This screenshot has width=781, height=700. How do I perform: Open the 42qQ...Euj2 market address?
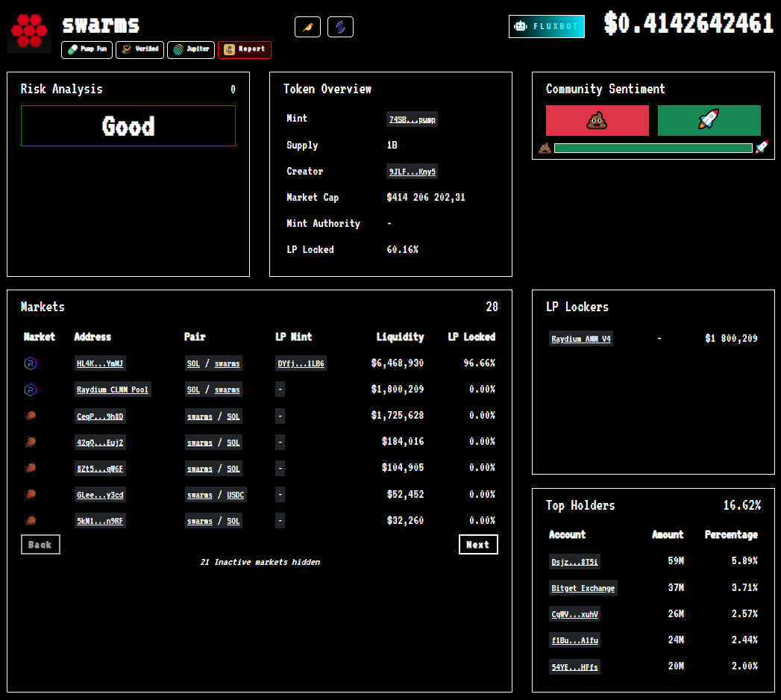[x=100, y=443]
